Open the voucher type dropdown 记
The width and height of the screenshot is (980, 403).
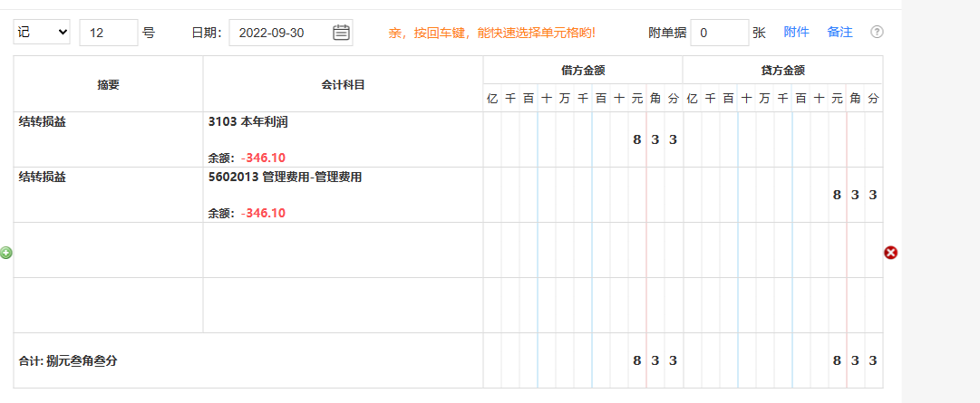42,33
